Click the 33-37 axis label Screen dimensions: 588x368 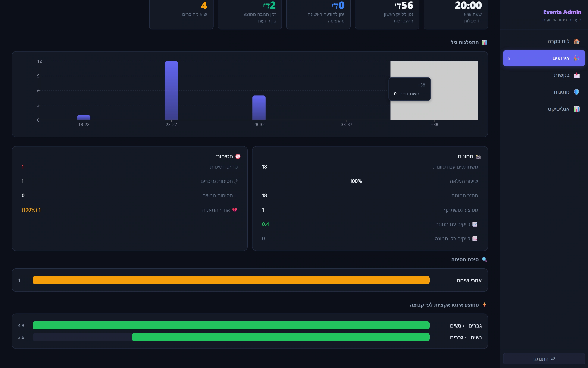pos(347,124)
